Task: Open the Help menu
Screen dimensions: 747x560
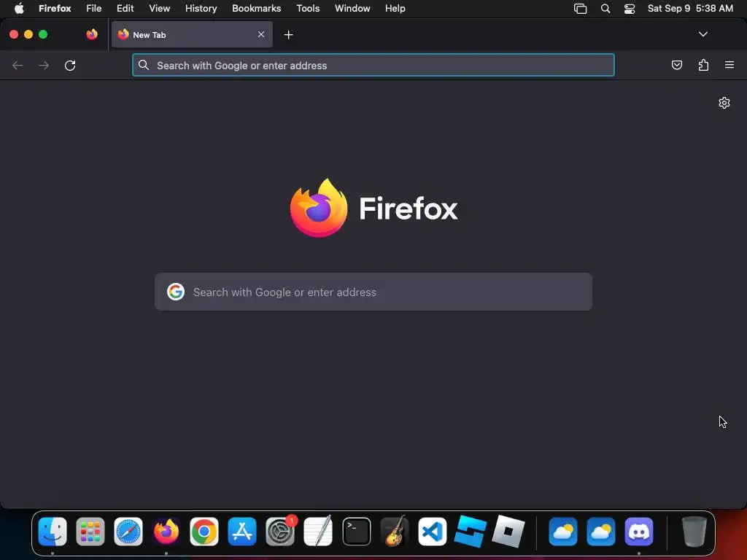Action: coord(395,8)
